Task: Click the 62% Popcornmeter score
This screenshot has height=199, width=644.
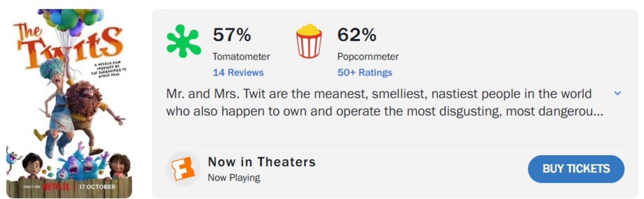Action: coord(357,35)
